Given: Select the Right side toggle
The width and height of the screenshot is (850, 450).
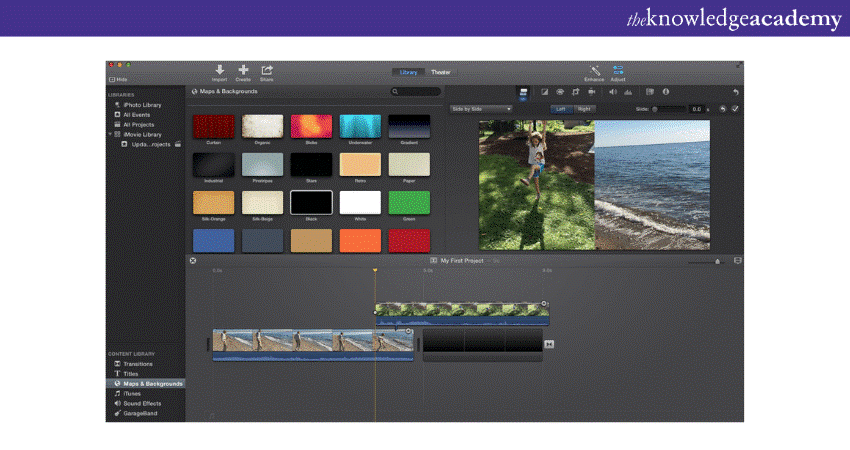Looking at the screenshot, I should pyautogui.click(x=584, y=108).
